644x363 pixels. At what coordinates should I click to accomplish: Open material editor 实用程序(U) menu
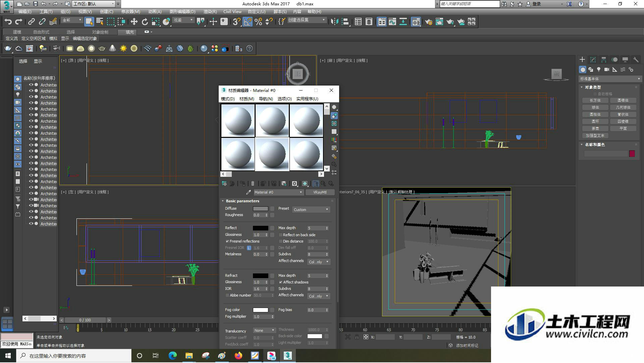(x=307, y=99)
